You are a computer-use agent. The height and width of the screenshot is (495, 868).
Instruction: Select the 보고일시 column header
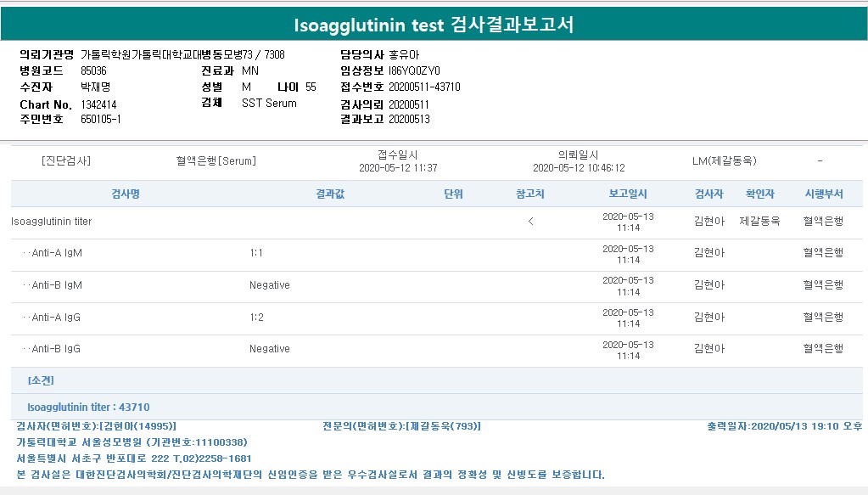pyautogui.click(x=628, y=194)
